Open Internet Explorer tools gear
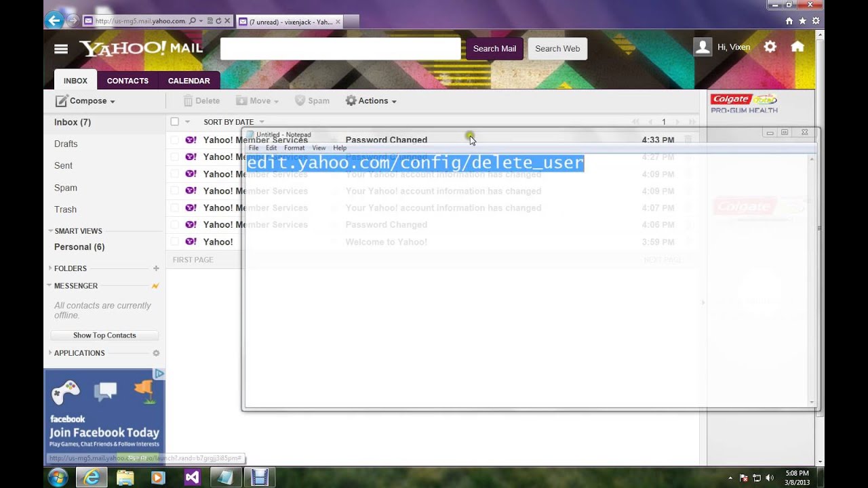 [x=816, y=21]
